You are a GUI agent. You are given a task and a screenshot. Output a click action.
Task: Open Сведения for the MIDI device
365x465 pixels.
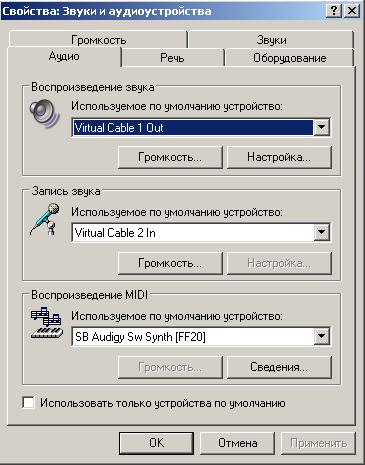pos(279,367)
